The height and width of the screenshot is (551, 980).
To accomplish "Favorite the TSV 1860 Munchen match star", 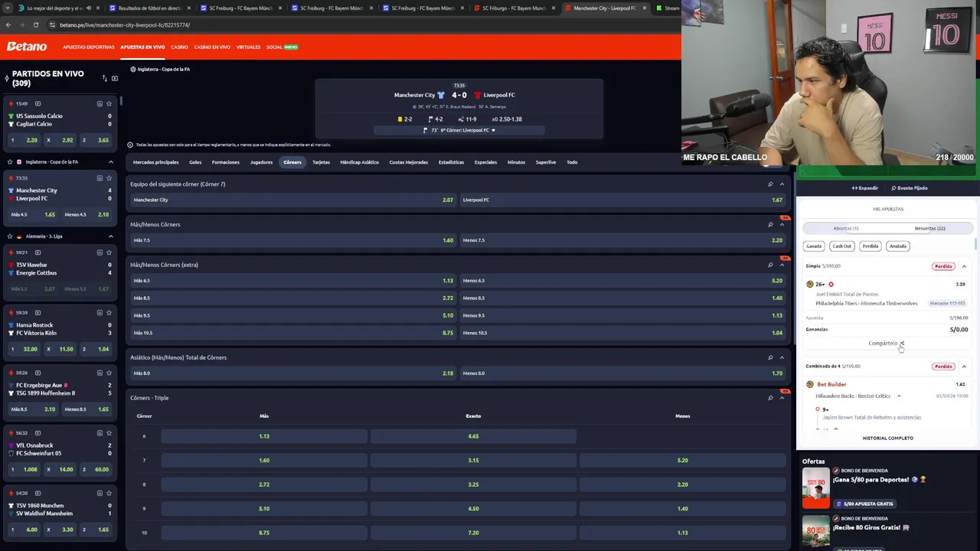I will point(109,493).
